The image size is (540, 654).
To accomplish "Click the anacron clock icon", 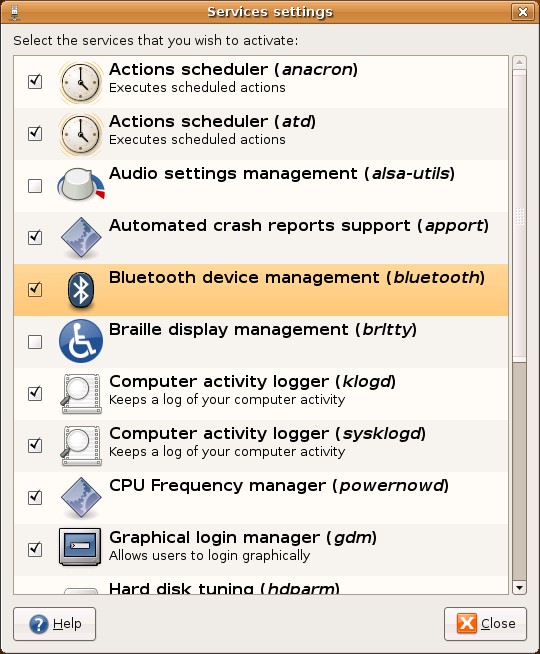I will 80,82.
